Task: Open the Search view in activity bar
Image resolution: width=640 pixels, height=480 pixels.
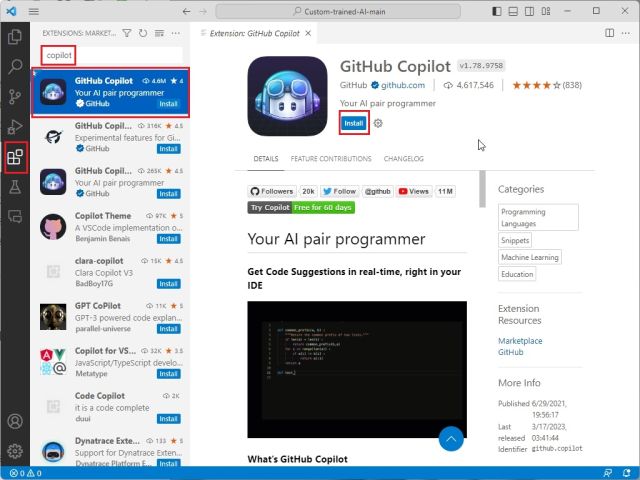Action: click(15, 67)
